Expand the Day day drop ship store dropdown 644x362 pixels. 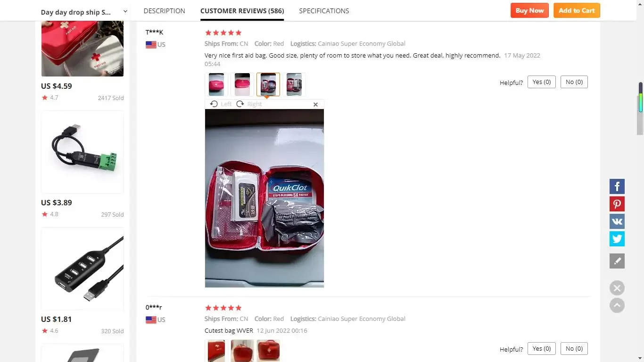[x=125, y=11]
